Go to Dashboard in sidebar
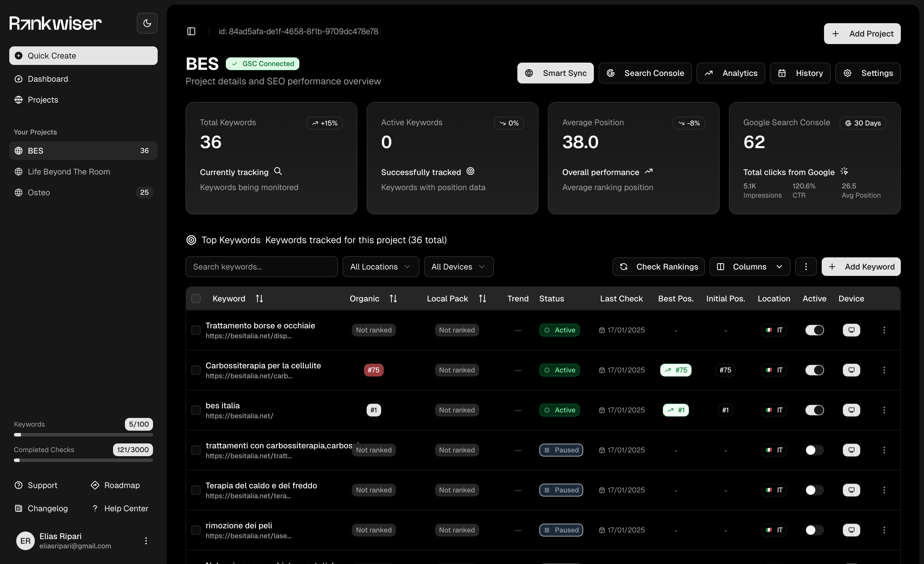 pos(48,79)
